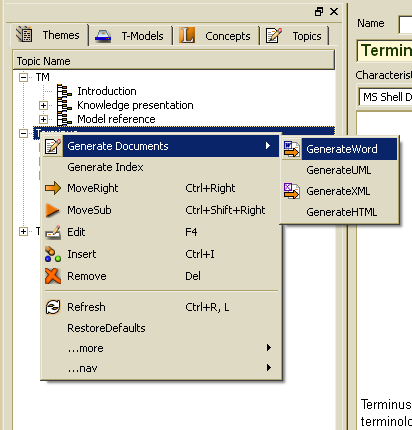Click the GenerateWord document icon
The width and height of the screenshot is (412, 430).
click(x=292, y=149)
